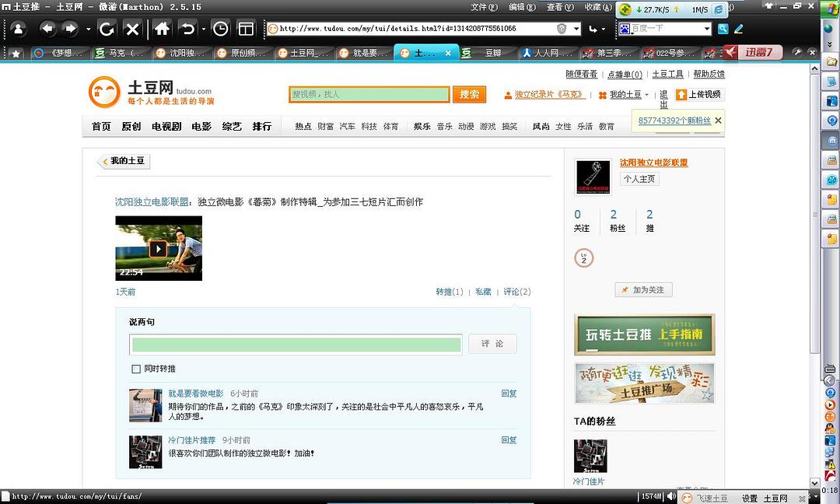Click the 加为关注 follow button
Viewport: 840px width, 504px height.
tap(644, 289)
